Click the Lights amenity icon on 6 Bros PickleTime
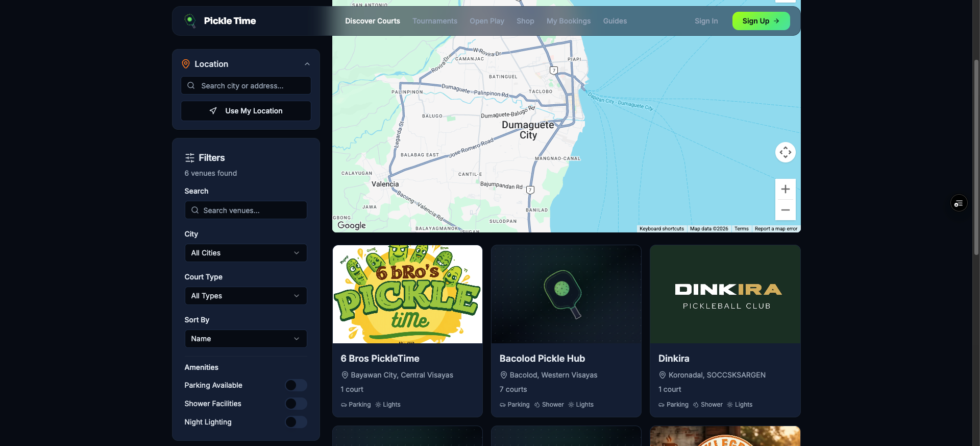980x446 pixels. (x=378, y=405)
